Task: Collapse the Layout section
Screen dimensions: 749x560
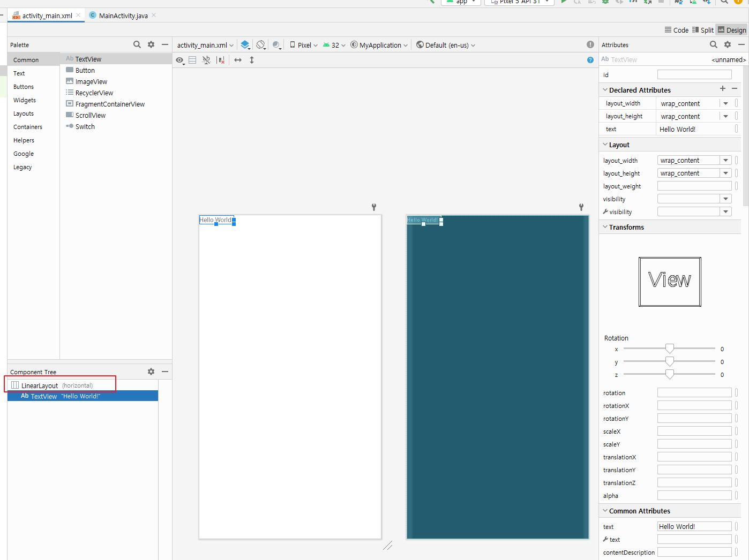Action: click(605, 145)
